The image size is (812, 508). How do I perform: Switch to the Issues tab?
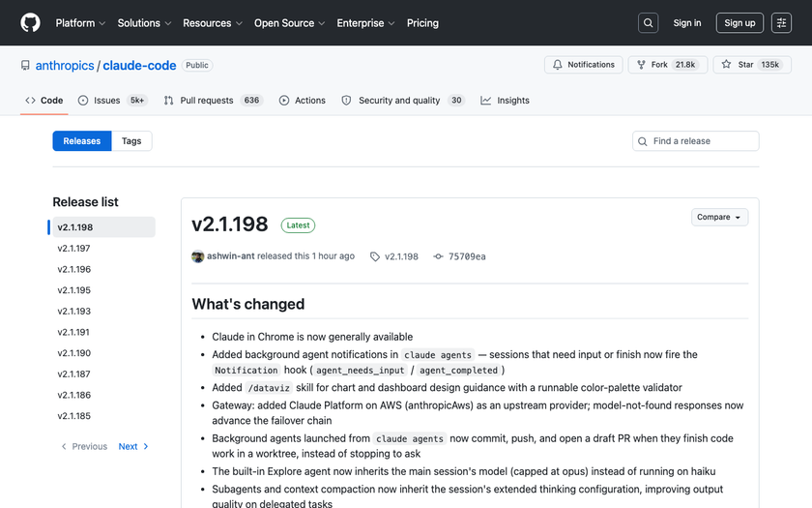[112, 101]
